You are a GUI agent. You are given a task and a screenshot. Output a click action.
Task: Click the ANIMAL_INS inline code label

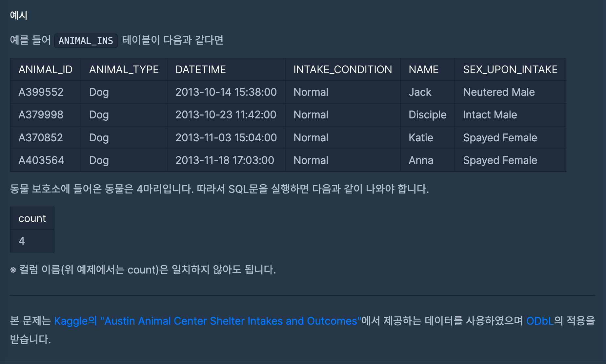[86, 41]
